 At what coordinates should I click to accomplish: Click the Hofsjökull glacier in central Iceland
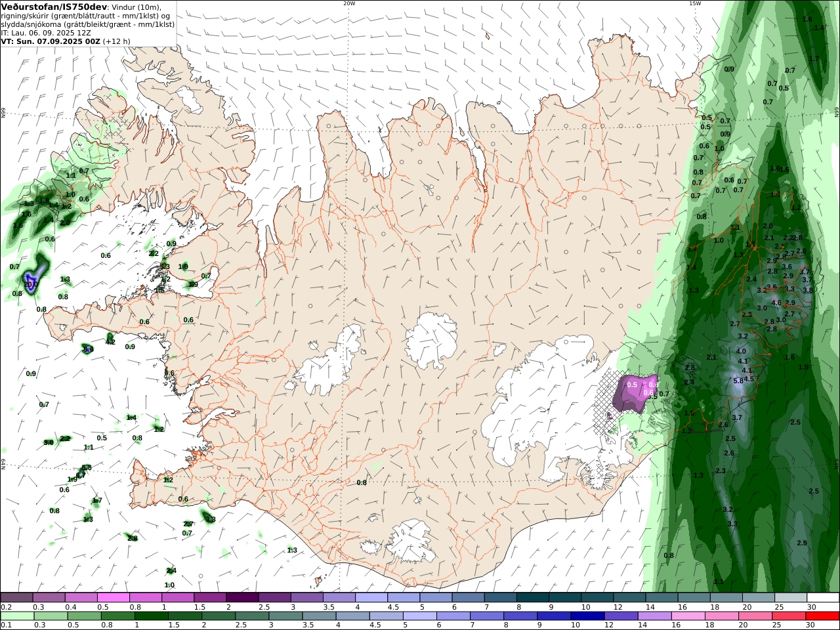coord(431,340)
